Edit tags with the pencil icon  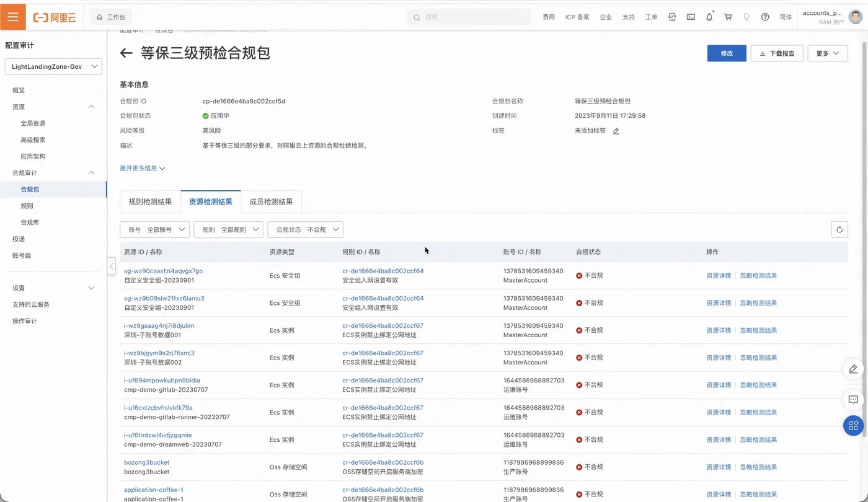(616, 131)
